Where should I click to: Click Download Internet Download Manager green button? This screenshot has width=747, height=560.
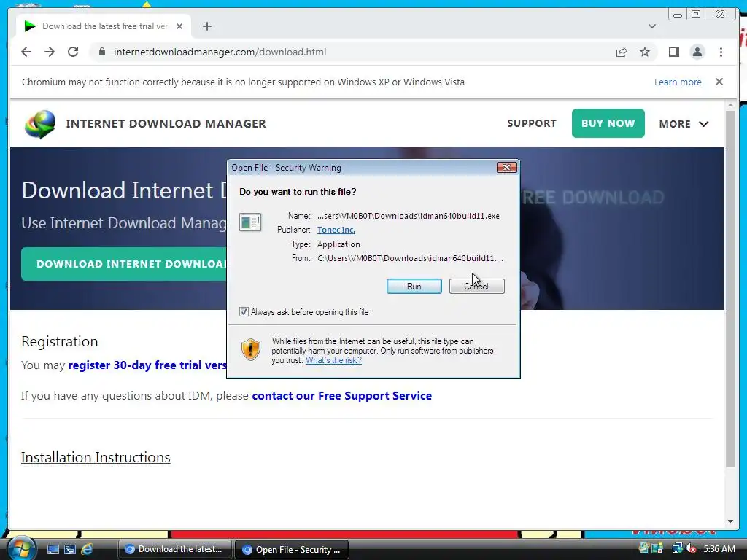[x=124, y=264]
